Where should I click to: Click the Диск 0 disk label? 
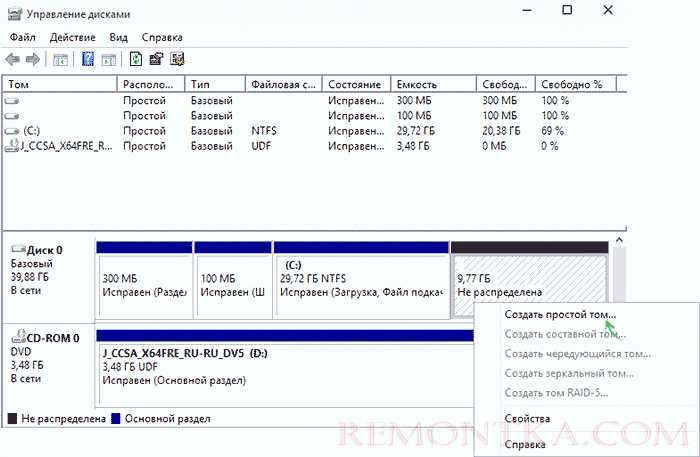45,250
